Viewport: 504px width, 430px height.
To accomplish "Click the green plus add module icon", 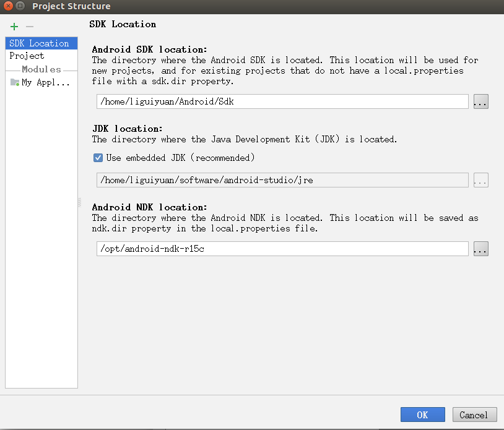I will coord(14,27).
